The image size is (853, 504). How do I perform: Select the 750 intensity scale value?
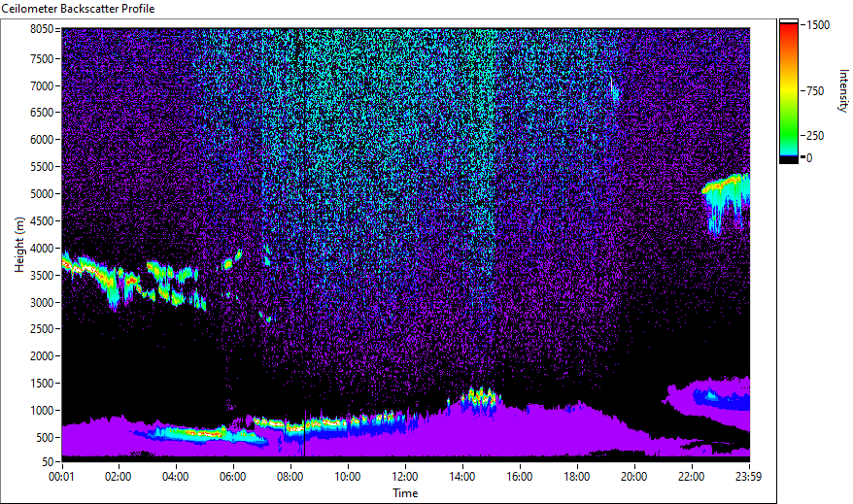click(815, 91)
